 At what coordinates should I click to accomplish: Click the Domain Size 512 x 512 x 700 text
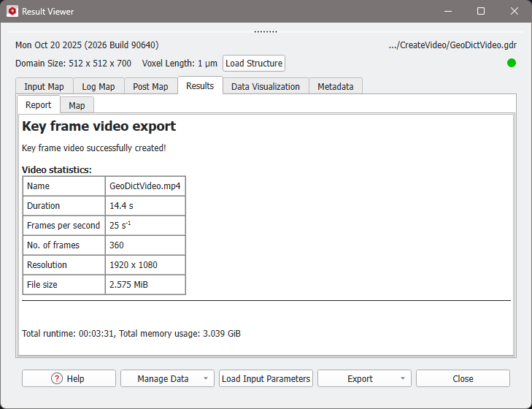click(73, 64)
